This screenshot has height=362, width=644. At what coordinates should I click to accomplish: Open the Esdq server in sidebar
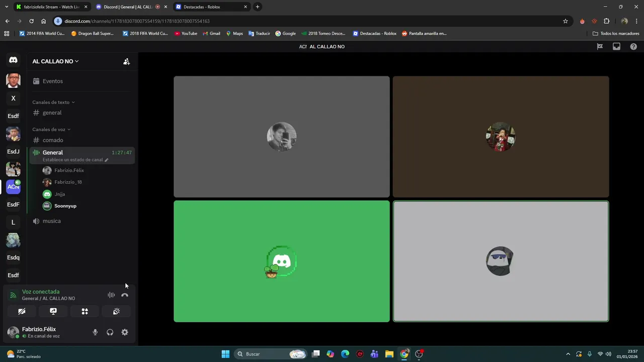[x=13, y=257]
